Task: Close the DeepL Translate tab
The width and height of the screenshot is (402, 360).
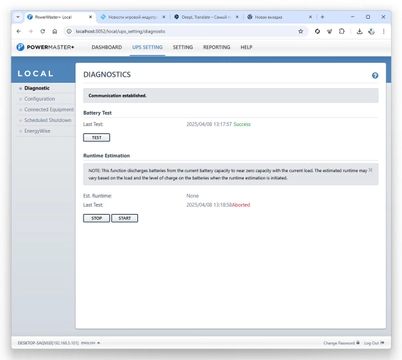Action: pyautogui.click(x=237, y=17)
